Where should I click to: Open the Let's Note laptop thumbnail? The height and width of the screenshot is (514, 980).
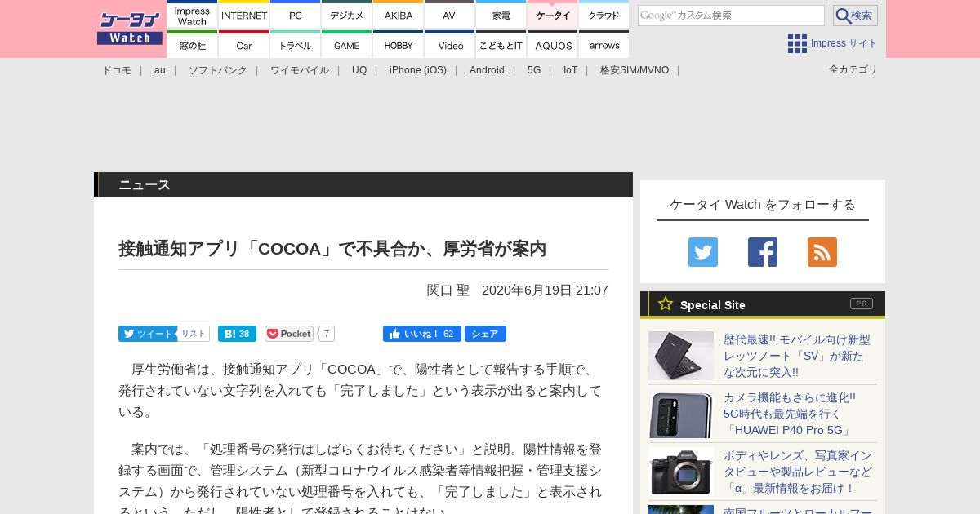point(681,356)
